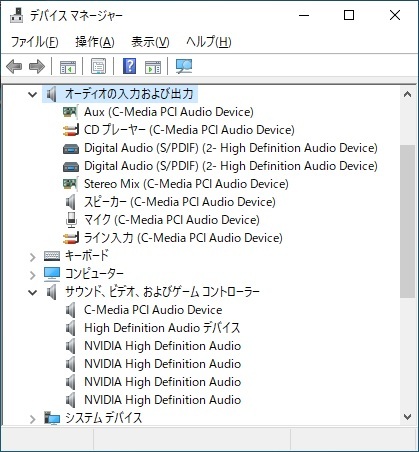
Task: Expand the コンピューター category
Action: [x=32, y=275]
